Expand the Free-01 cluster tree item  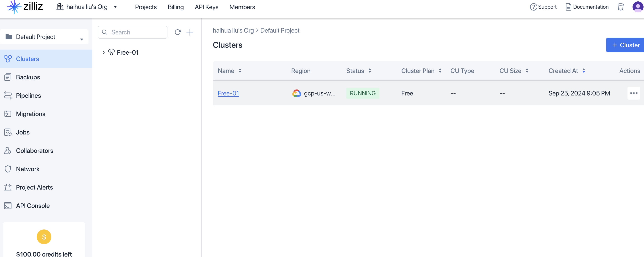103,52
